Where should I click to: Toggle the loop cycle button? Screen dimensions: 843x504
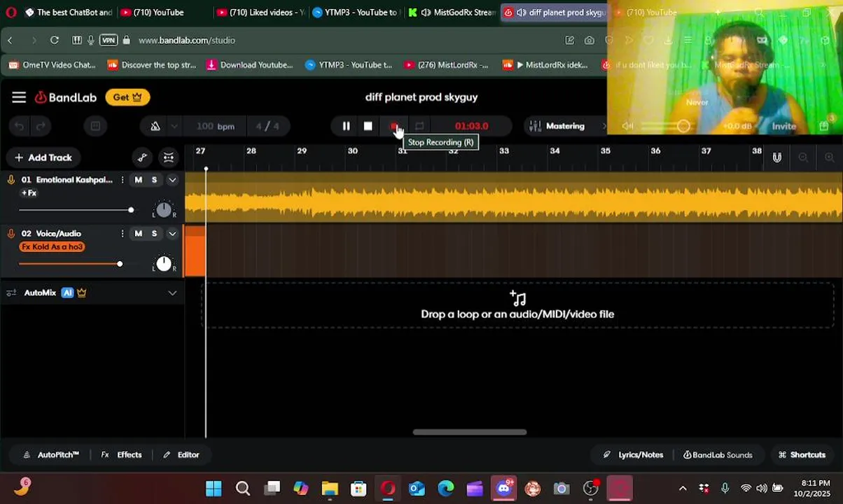(x=419, y=126)
